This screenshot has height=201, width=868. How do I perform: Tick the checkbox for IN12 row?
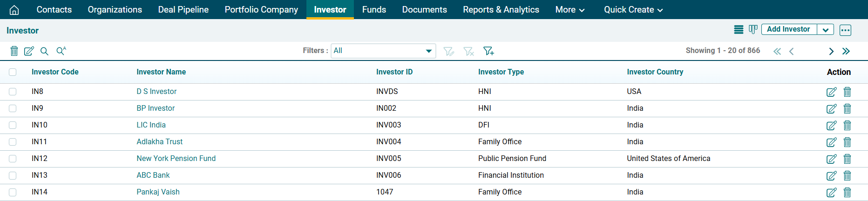pos(13,159)
